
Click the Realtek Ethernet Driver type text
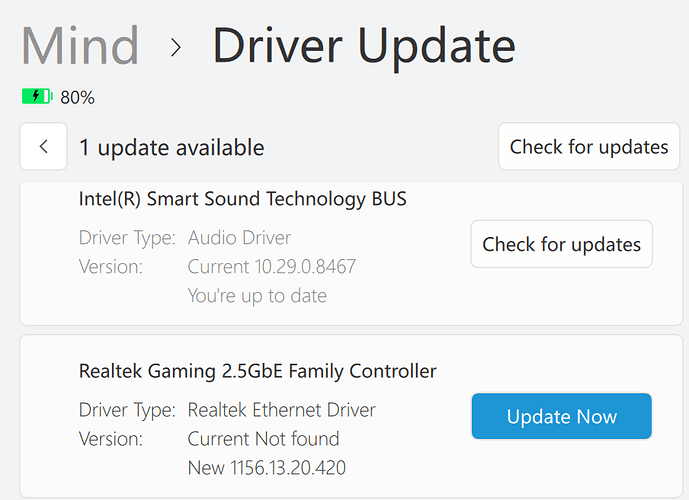coord(282,410)
